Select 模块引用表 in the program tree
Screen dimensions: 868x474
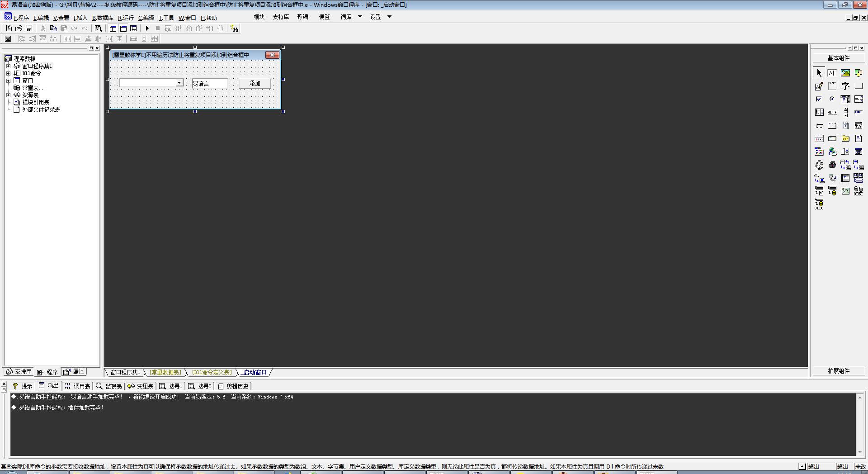click(36, 102)
